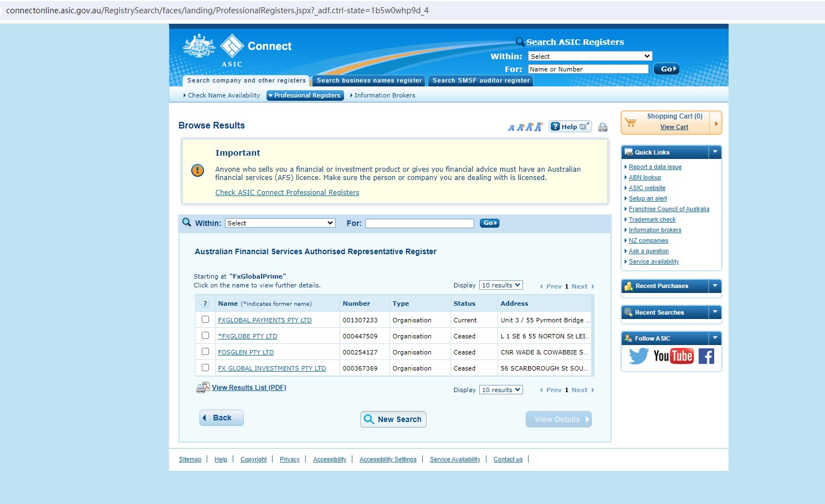Open the FXGLOBAL PAYMENTS PTY LTD record
This screenshot has height=504, width=825.
click(x=265, y=320)
